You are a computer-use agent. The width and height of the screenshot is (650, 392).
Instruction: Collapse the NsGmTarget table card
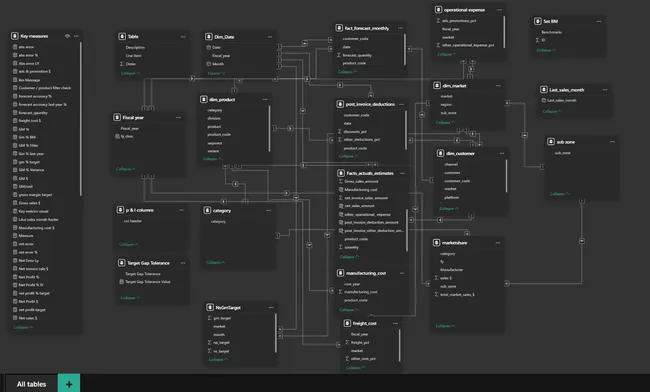(x=218, y=359)
